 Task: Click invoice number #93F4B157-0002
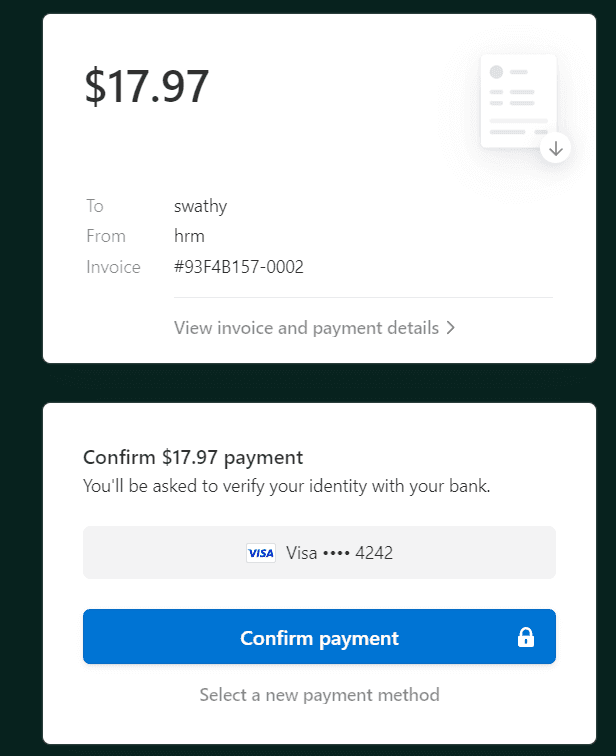(x=238, y=267)
